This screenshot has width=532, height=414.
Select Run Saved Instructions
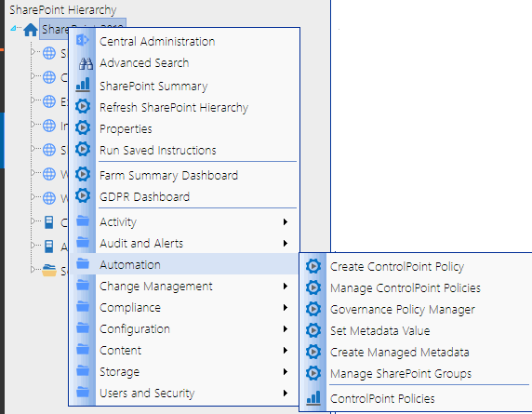158,150
